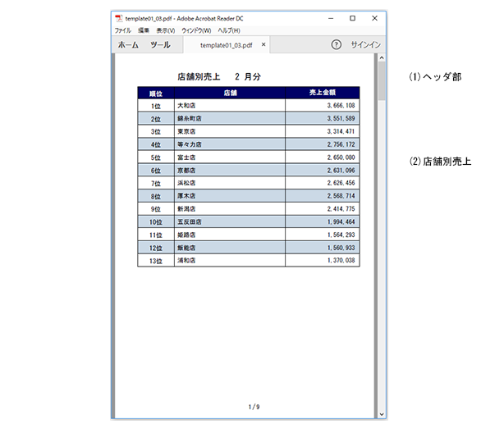Click the 五反田店 cell

pyautogui.click(x=230, y=221)
